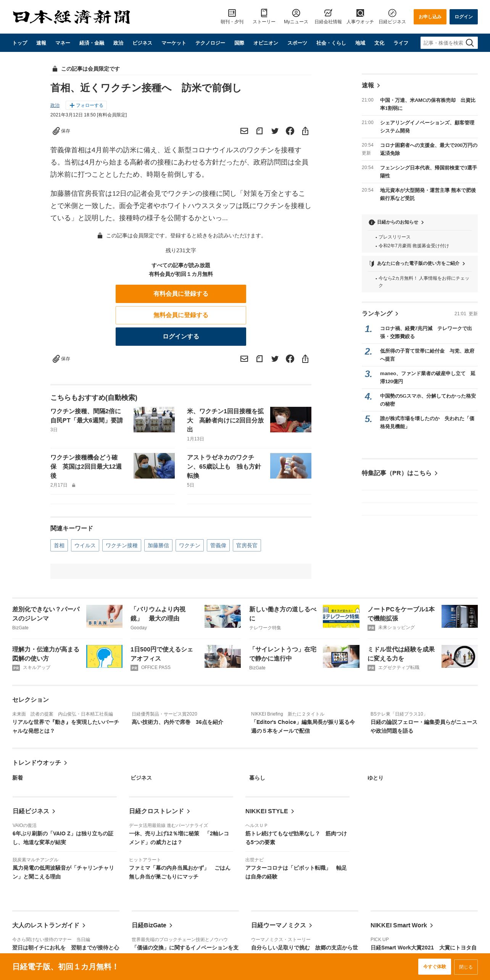The width and height of the screenshot is (490, 980).
Task: Open the 日経ビジネス compass icon
Action: coord(392,13)
